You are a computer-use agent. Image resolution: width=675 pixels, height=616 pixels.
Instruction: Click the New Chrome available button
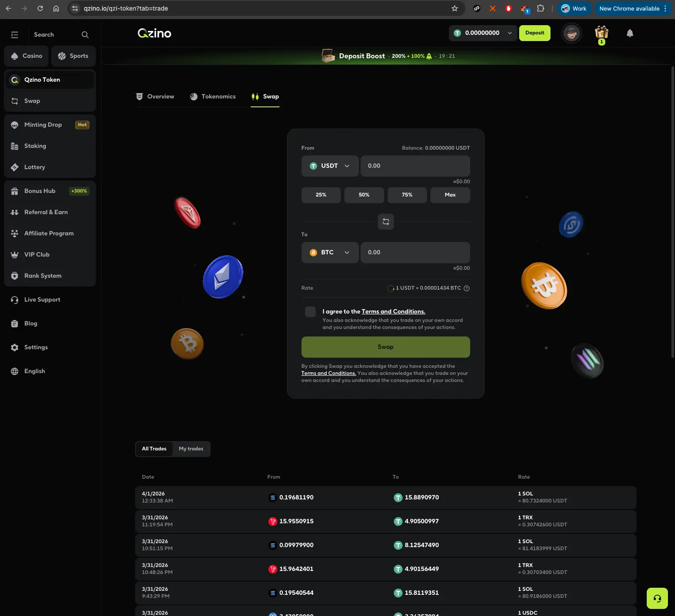633,8
